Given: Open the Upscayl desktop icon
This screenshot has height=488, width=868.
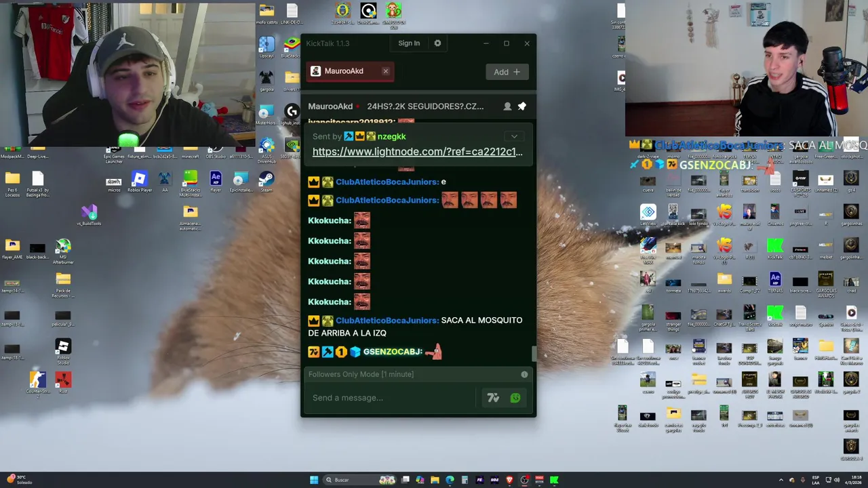Looking at the screenshot, I should [x=267, y=47].
